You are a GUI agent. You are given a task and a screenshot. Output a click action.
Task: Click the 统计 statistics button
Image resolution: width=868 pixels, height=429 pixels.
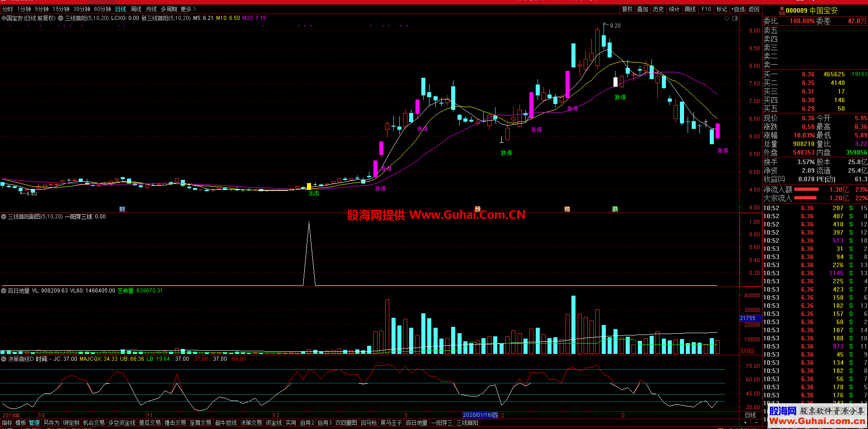coord(674,9)
